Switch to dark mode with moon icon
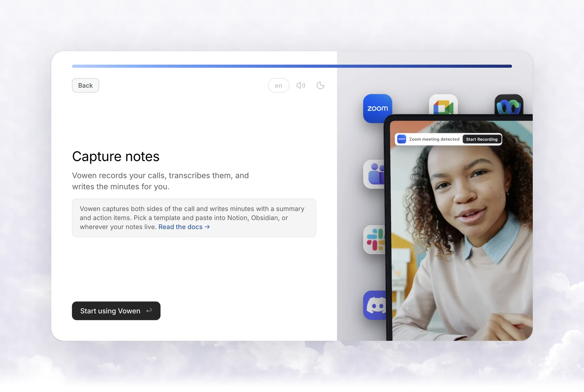This screenshot has width=584, height=392. click(x=320, y=85)
